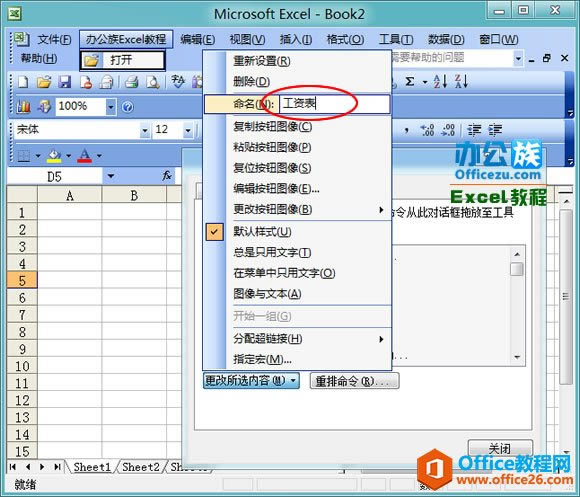Open the 更改所选内容(M) dropdown button
This screenshot has width=580, height=497.
(251, 381)
